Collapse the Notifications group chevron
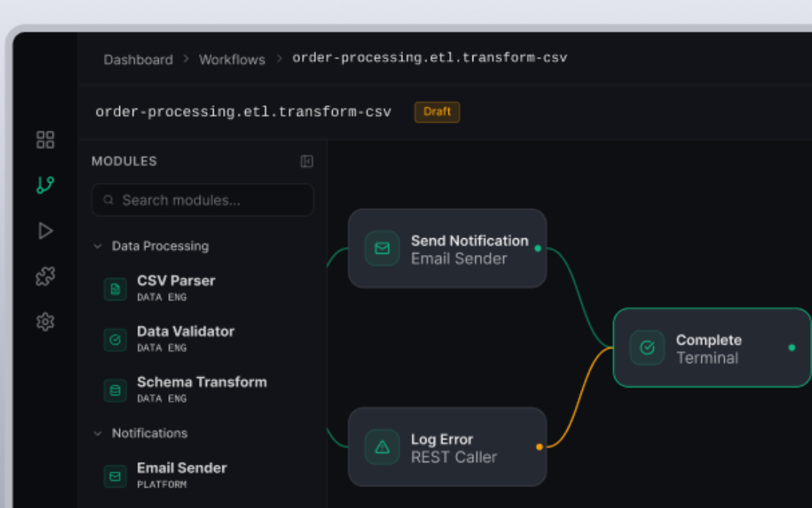The height and width of the screenshot is (508, 812). [x=97, y=433]
